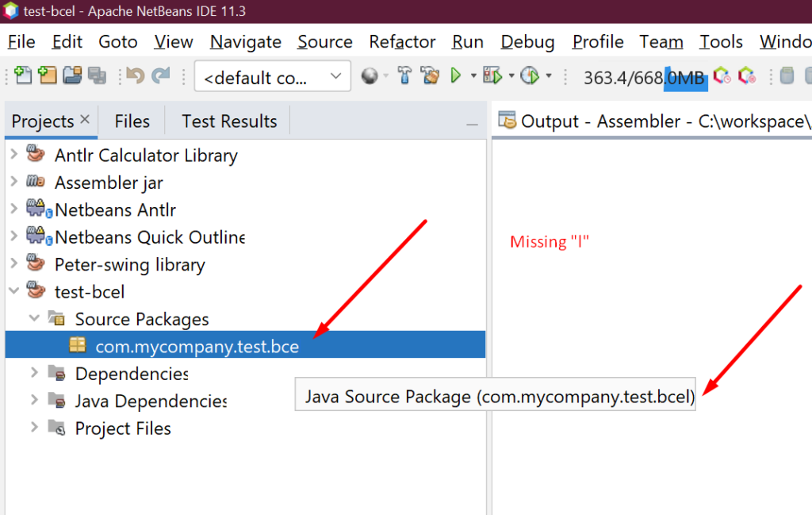
Task: Expand the Antlr Calculator Library project
Action: 14,154
